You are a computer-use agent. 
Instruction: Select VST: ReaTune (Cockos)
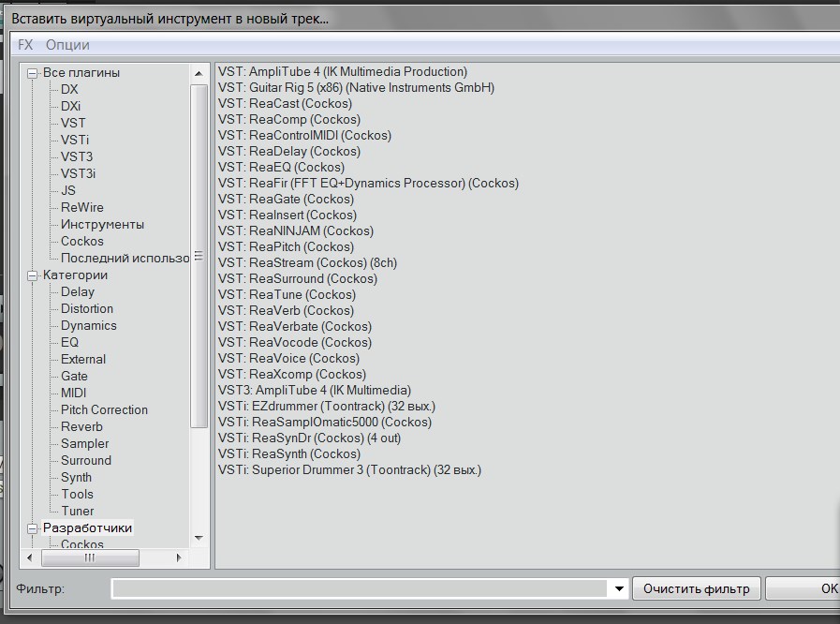(x=287, y=295)
